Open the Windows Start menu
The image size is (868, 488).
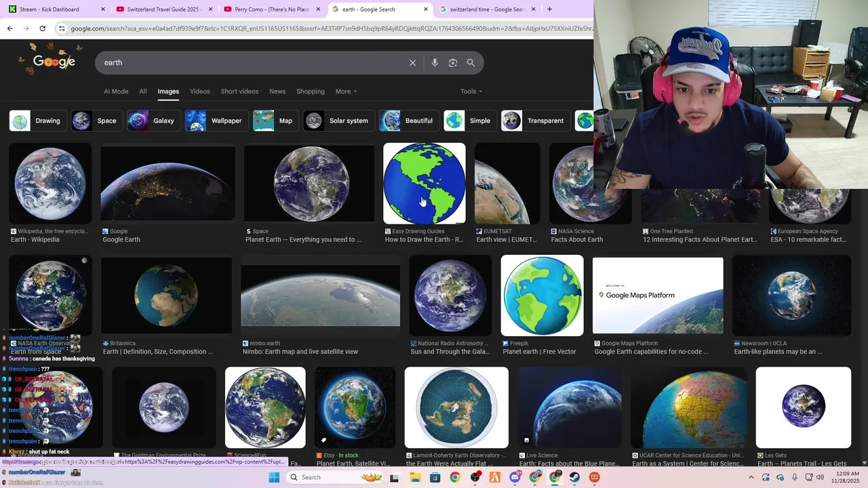[x=274, y=477]
